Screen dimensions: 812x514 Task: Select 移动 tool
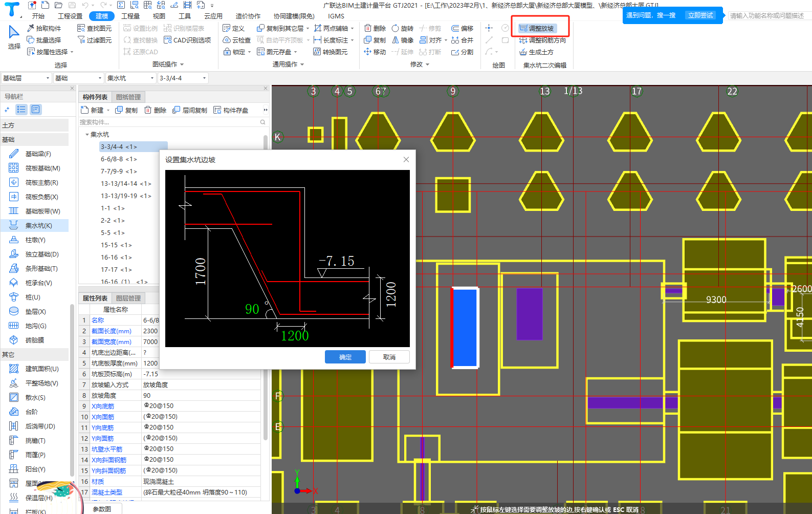[375, 52]
